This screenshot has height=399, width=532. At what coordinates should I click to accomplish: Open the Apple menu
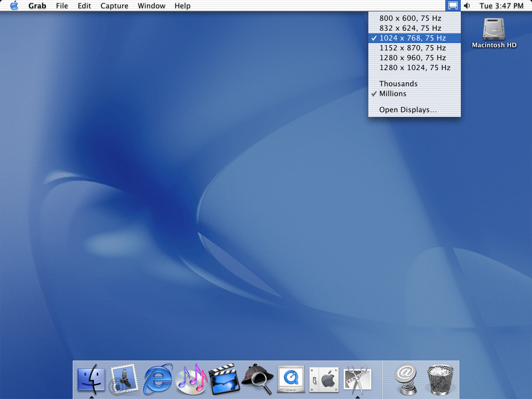pos(14,6)
